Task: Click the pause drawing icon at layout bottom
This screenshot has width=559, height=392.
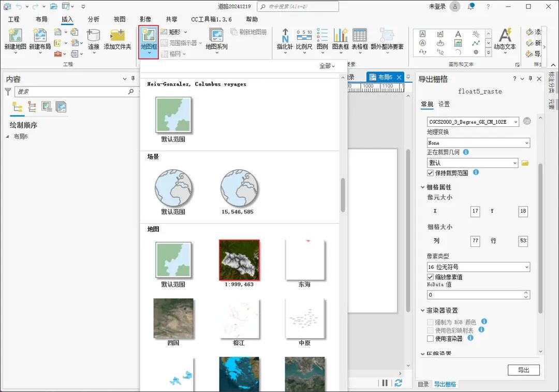Action: pos(385,383)
